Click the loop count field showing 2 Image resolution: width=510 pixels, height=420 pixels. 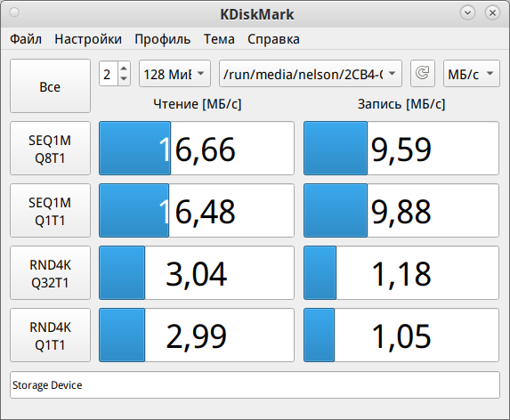click(x=109, y=74)
